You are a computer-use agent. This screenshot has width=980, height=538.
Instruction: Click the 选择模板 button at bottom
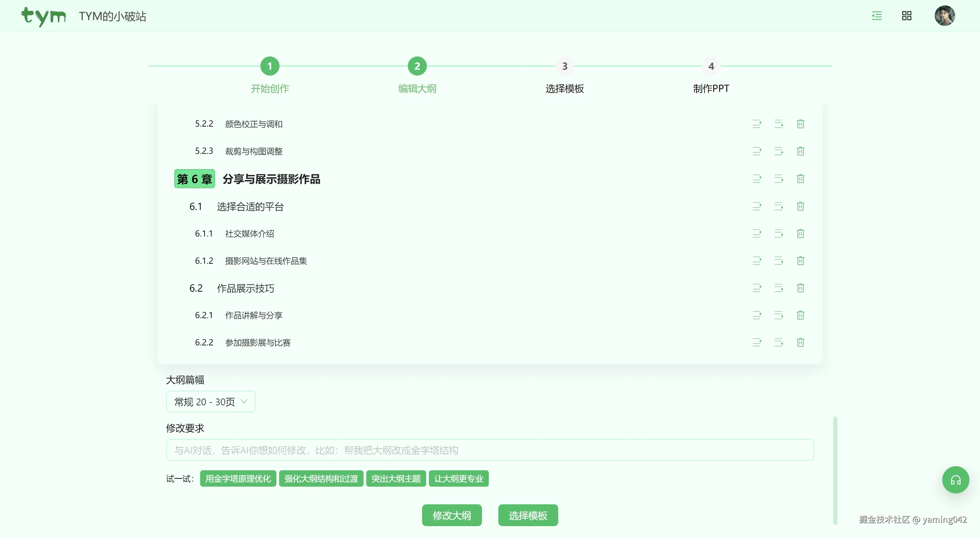click(x=528, y=515)
